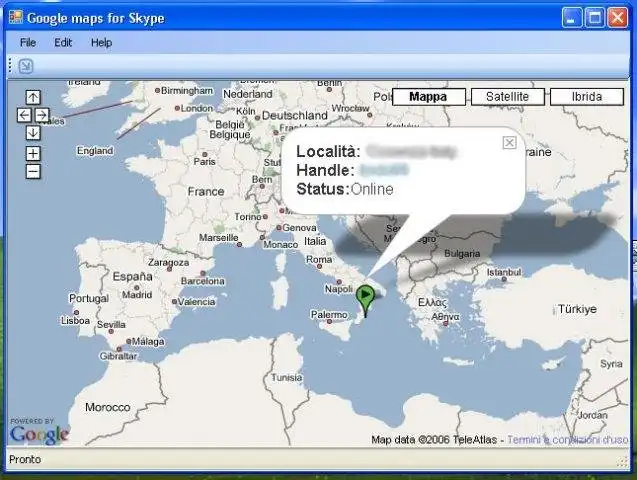This screenshot has height=480, width=637.
Task: Switch to Mappa map view
Action: (x=429, y=97)
